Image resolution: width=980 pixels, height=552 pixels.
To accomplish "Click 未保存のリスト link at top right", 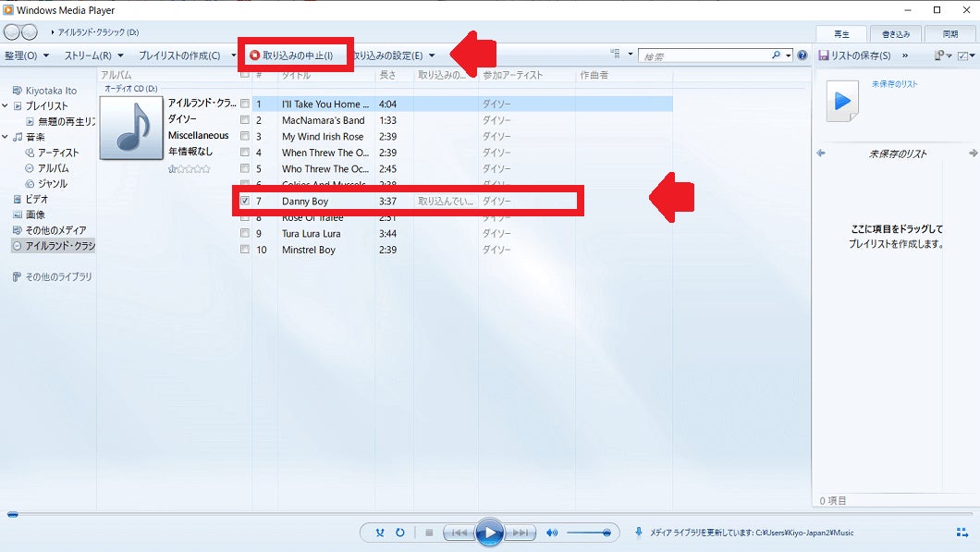I will point(894,84).
